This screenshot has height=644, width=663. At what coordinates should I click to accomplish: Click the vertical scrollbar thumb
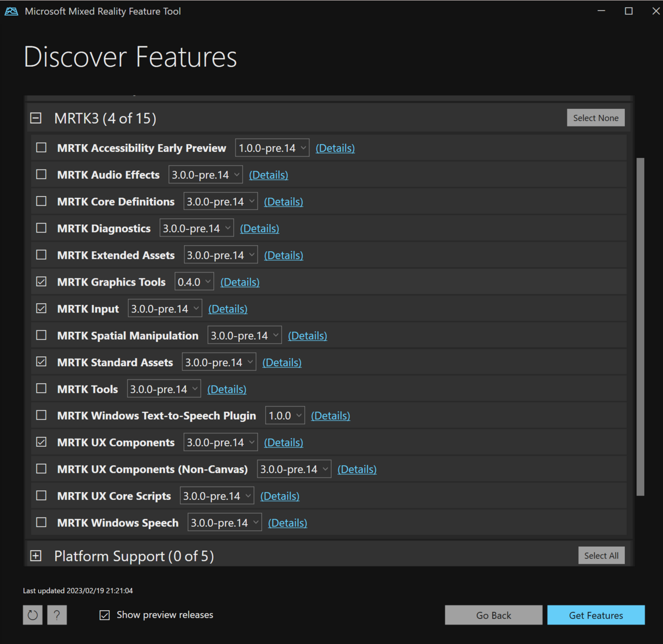640,327
